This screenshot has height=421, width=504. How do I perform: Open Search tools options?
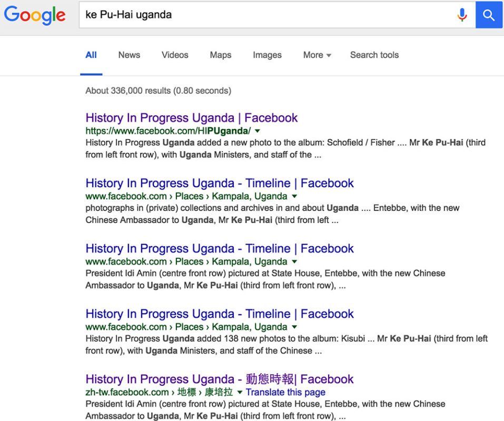pos(374,55)
